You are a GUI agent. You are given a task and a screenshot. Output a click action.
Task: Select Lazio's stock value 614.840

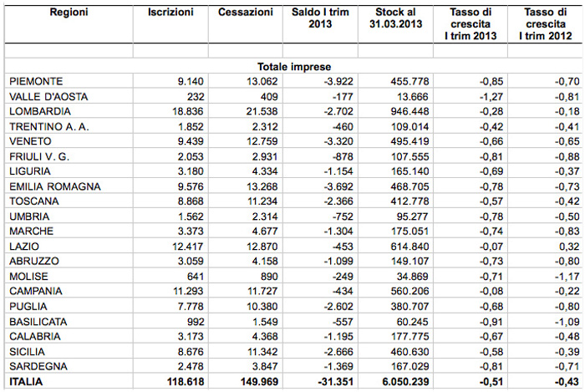(406, 247)
